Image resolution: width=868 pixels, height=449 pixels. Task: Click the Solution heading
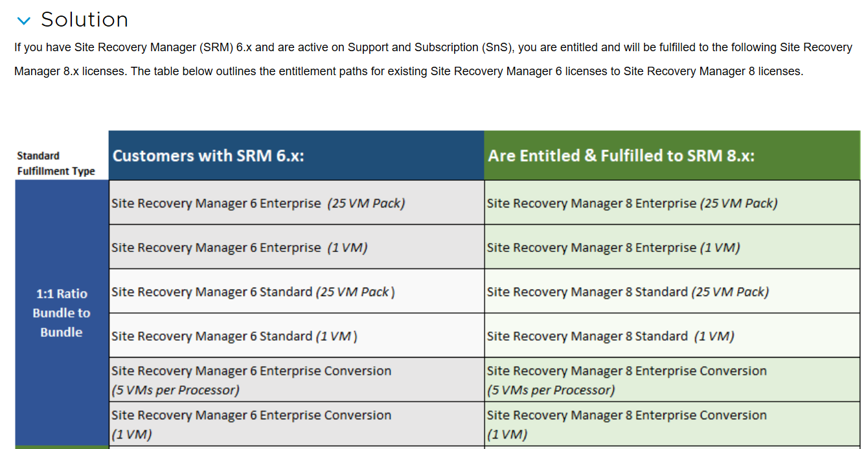[x=84, y=19]
